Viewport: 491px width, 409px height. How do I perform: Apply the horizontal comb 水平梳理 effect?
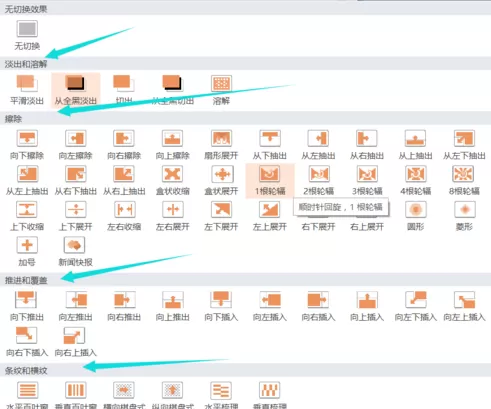click(x=221, y=395)
